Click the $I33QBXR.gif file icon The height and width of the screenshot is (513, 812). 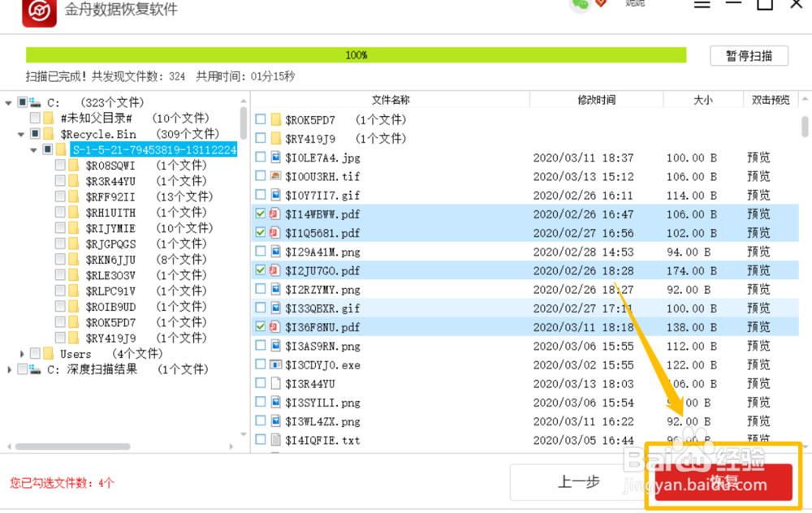[x=275, y=308]
